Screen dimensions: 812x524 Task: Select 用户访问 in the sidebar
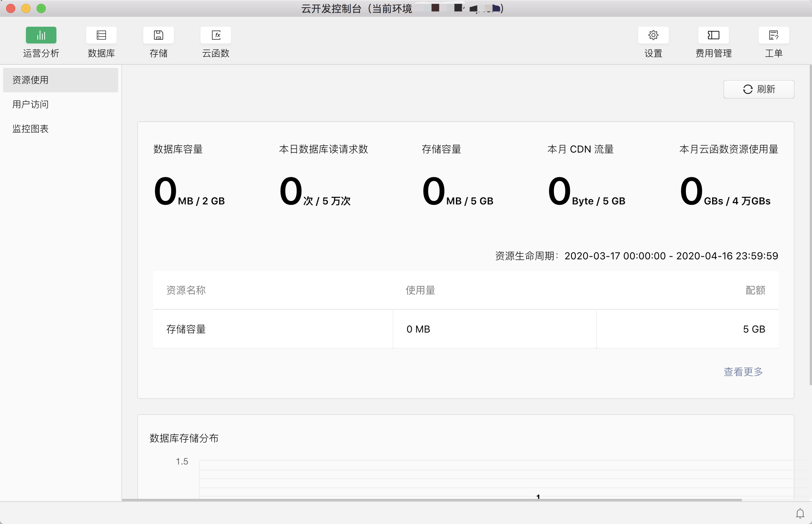pos(30,104)
